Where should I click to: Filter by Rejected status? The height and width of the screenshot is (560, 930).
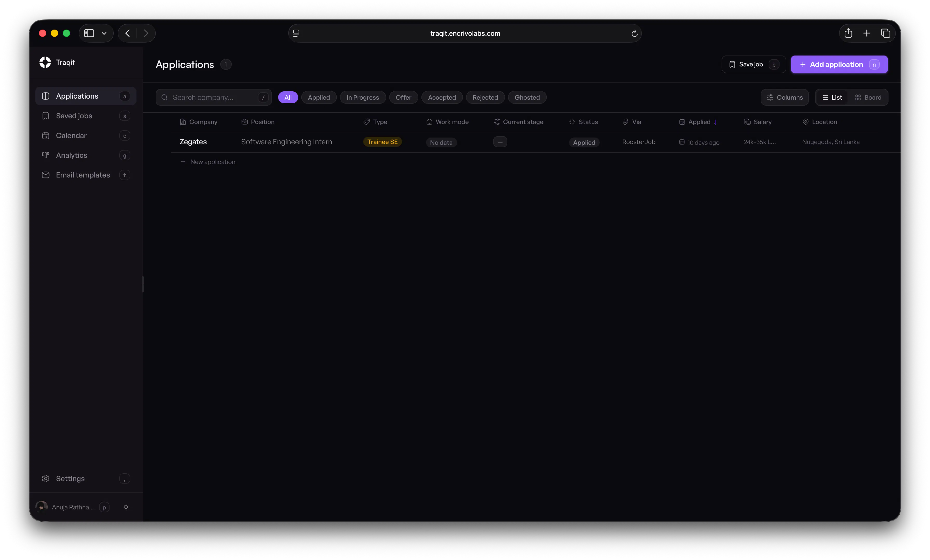(485, 97)
